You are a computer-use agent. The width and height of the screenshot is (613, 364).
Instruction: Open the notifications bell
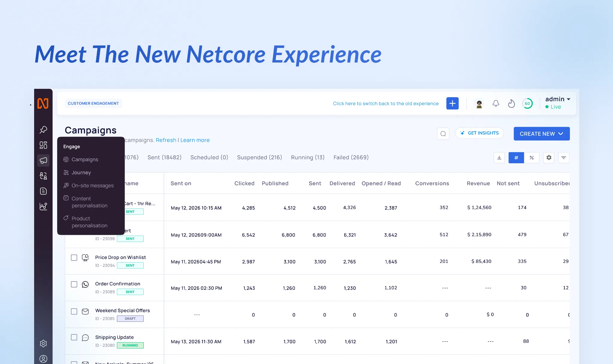coord(496,103)
